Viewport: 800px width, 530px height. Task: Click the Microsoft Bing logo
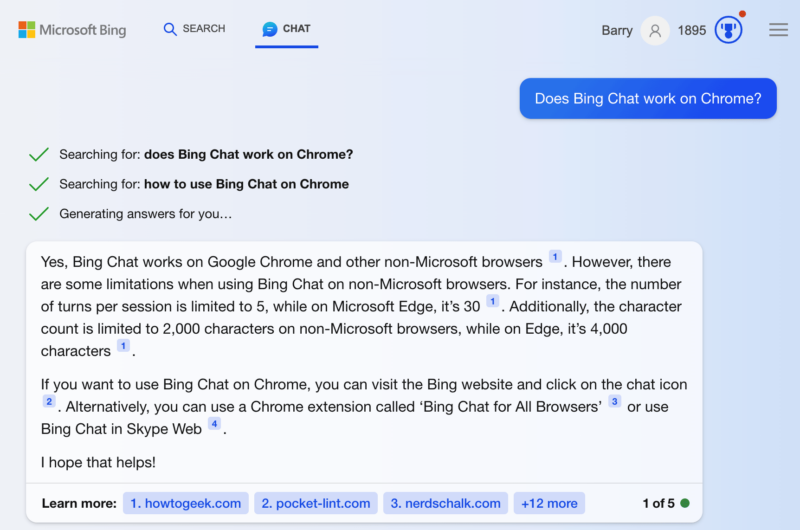(x=72, y=30)
